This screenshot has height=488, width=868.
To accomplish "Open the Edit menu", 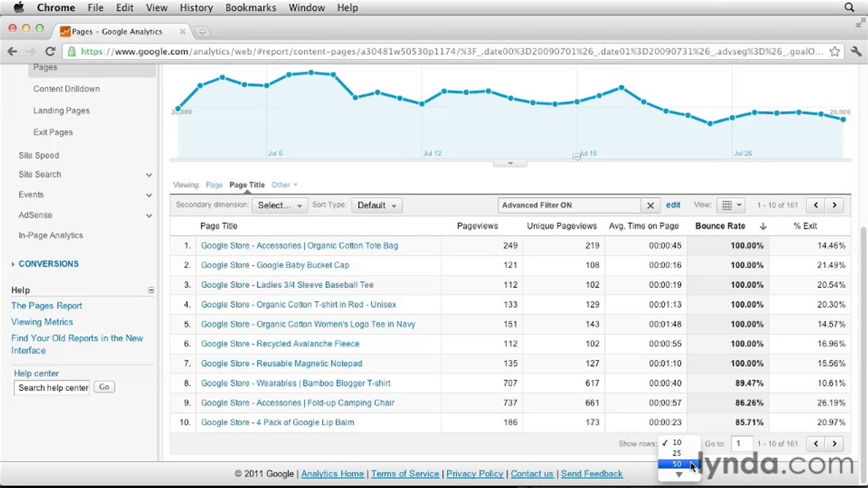I will tap(124, 7).
